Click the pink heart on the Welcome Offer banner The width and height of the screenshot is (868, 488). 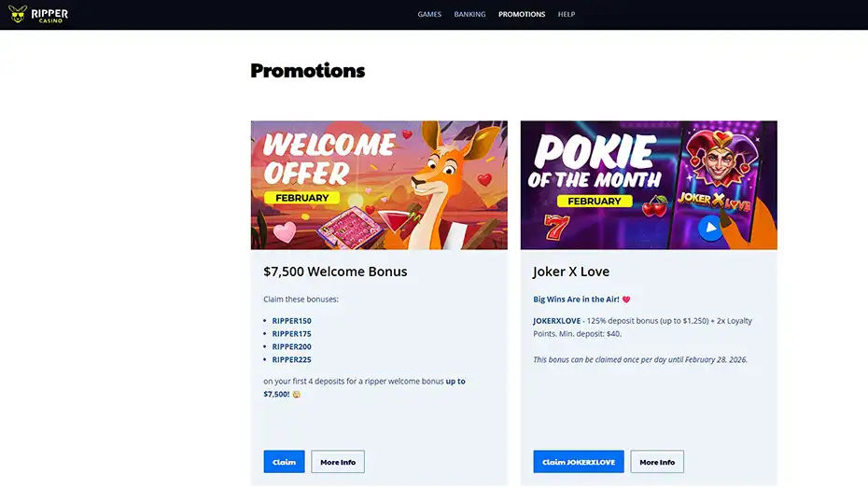[285, 231]
